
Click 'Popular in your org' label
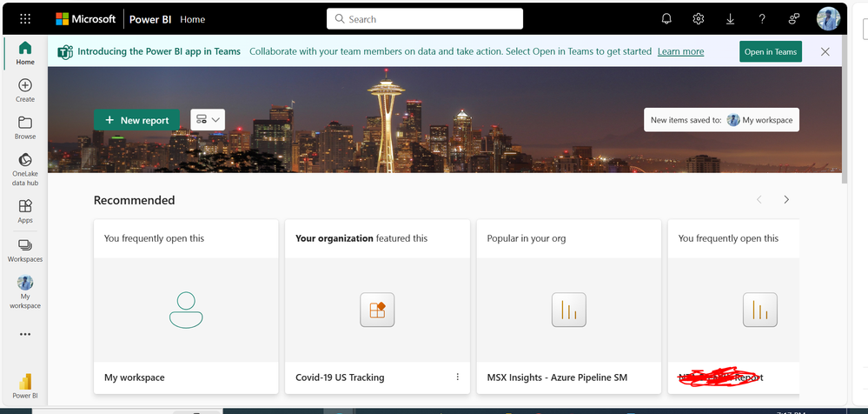pos(527,238)
